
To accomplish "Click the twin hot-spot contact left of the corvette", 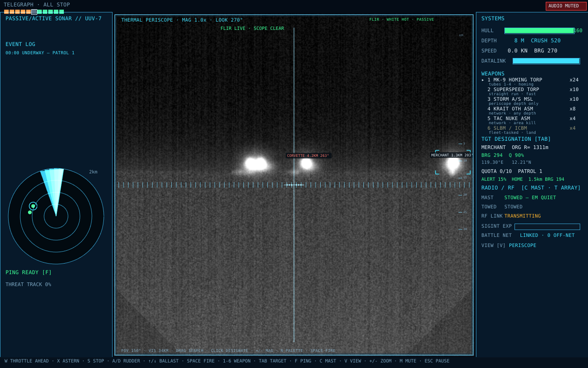I will (x=256, y=164).
